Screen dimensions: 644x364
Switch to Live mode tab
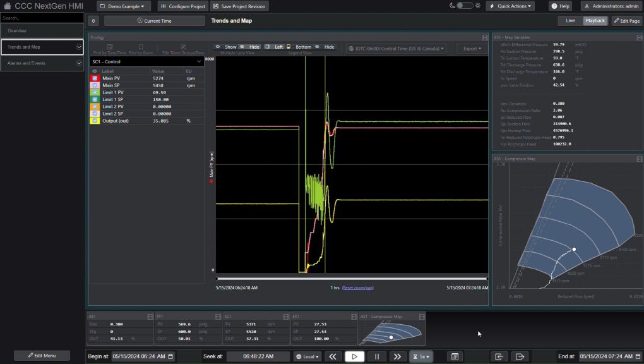[x=569, y=21]
